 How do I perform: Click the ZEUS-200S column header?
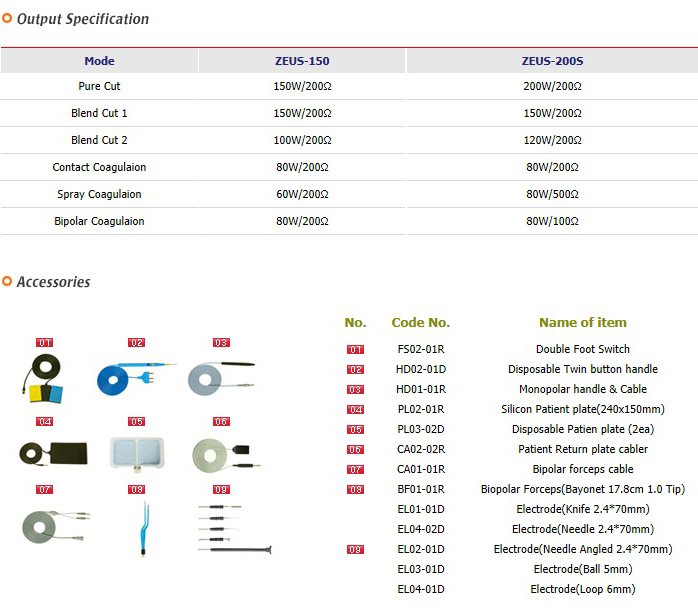coord(552,61)
